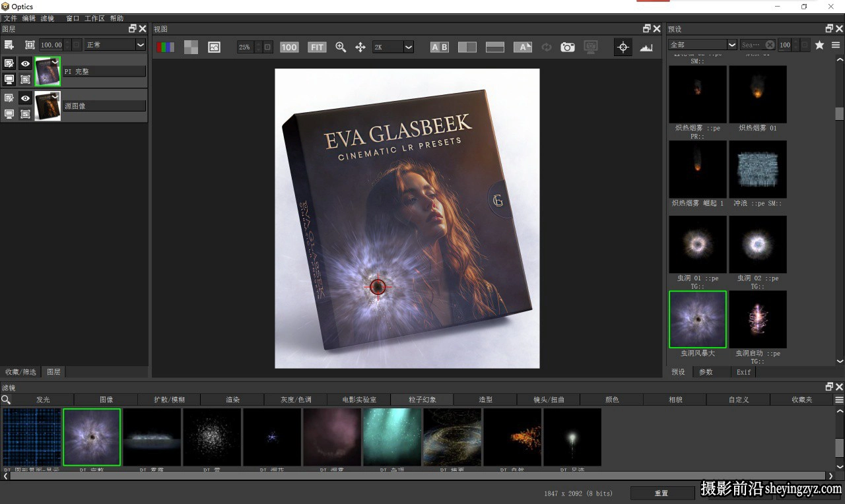Click the layer mask icon beside opacity field

coord(30,45)
